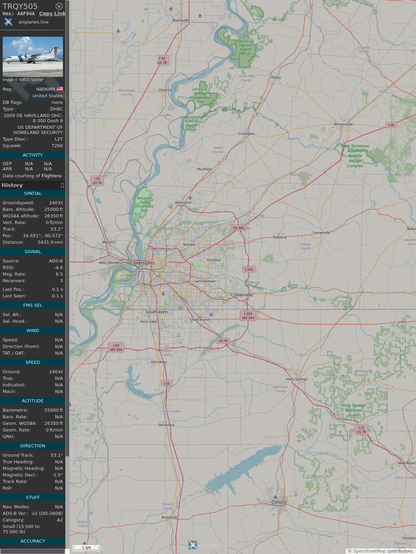Click the I 269 MS 304 highway shield
The height and width of the screenshot is (554, 416).
(248, 316)
